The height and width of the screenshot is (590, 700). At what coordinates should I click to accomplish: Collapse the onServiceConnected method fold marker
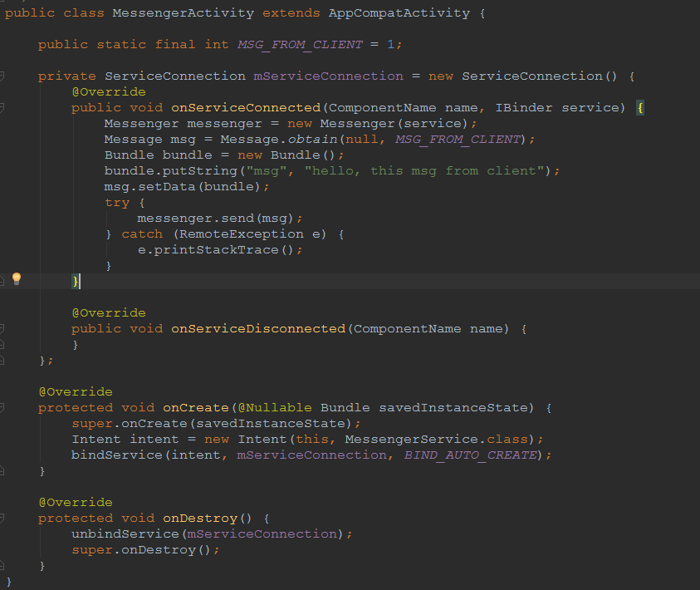2,108
